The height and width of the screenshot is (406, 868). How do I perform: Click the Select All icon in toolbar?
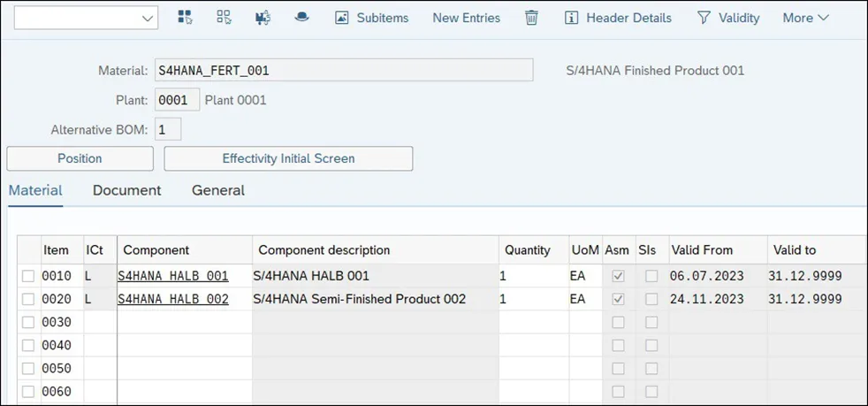[185, 18]
